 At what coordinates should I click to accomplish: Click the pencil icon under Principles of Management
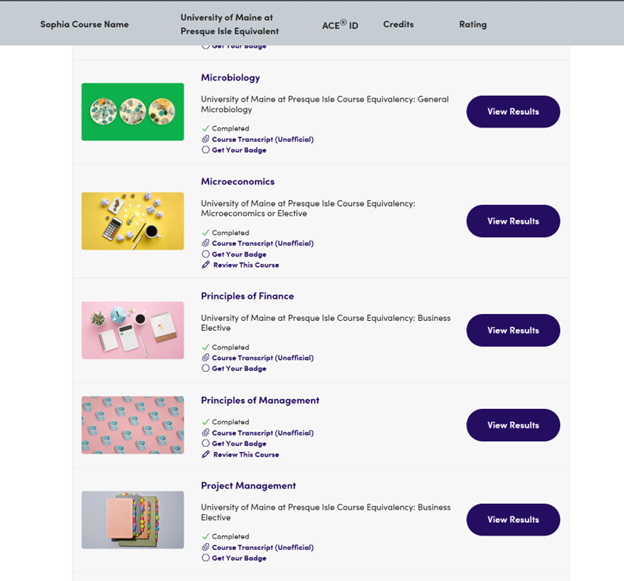coord(205,454)
